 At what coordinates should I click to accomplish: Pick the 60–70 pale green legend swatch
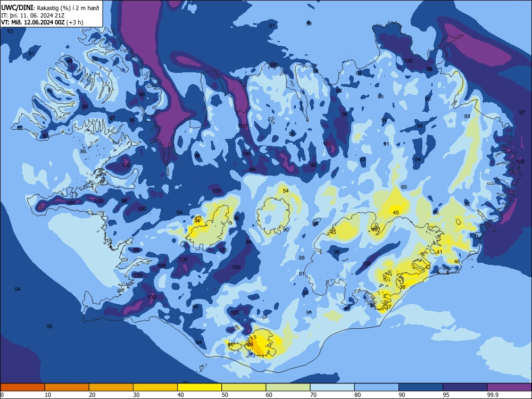point(288,387)
